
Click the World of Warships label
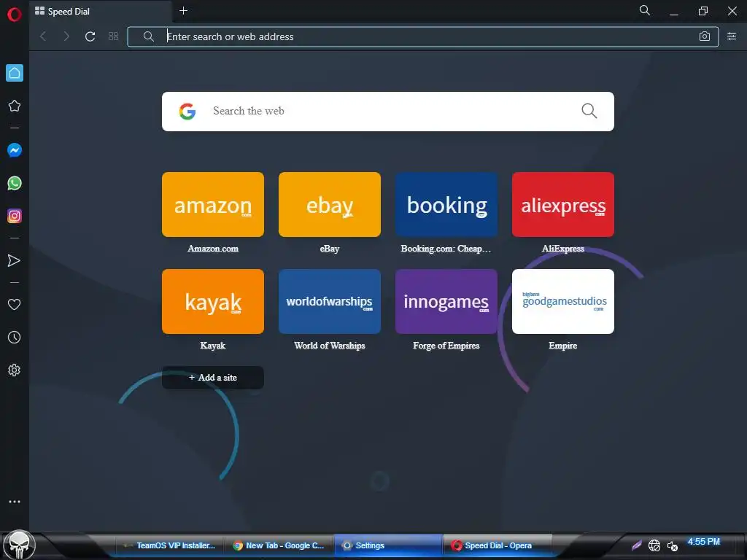coord(330,346)
